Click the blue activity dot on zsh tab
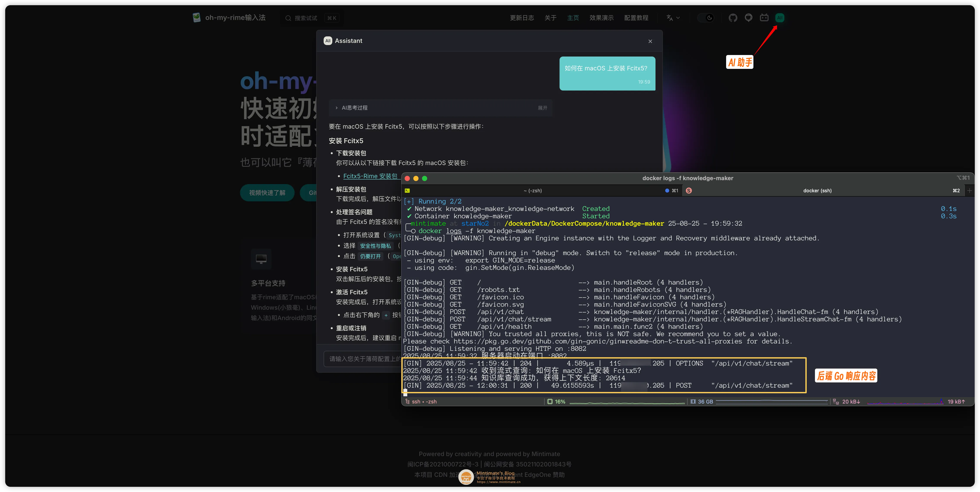Screen dimensions: 980x492 (x=667, y=191)
